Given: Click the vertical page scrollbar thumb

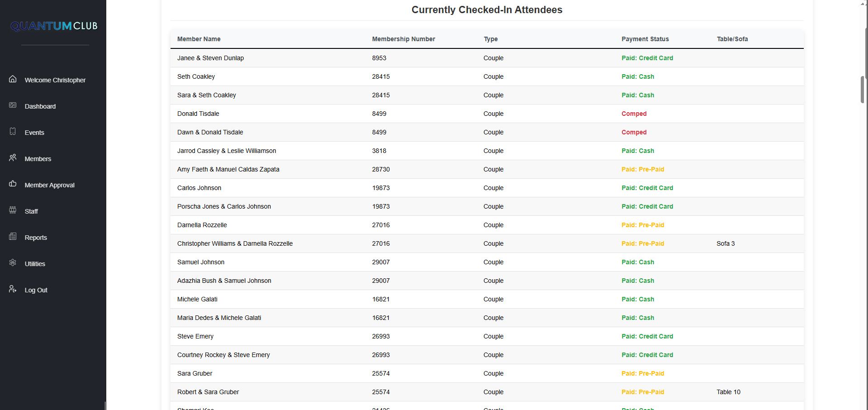Looking at the screenshot, I should (x=863, y=90).
